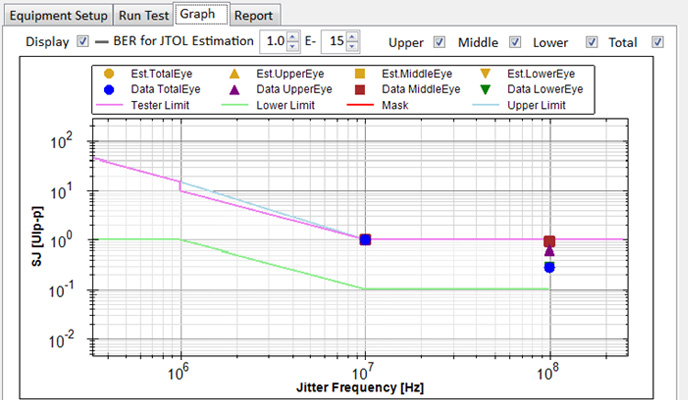Select the purple triangle point at 10^8 Hz
This screenshot has height=400, width=688.
tap(549, 251)
